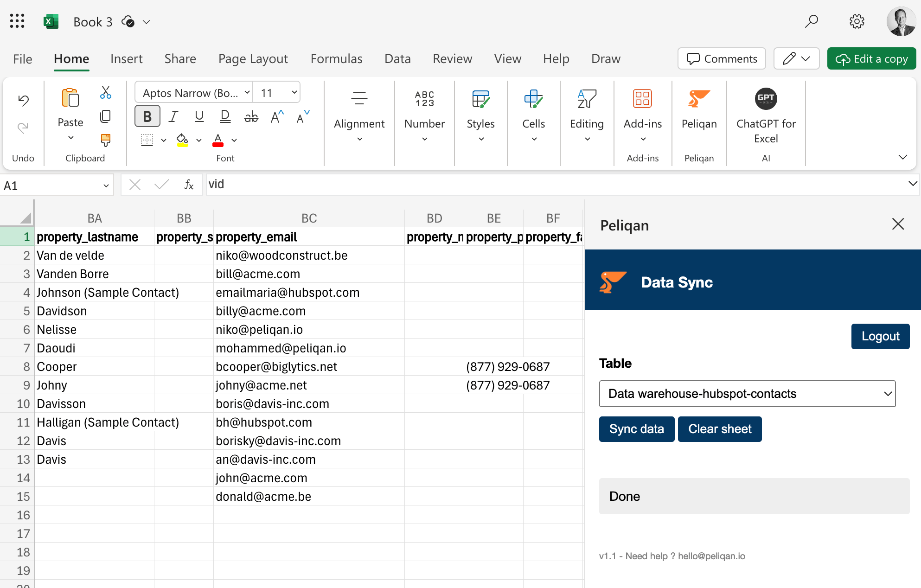Switch to the Draw tab
This screenshot has height=588, width=921.
[606, 59]
